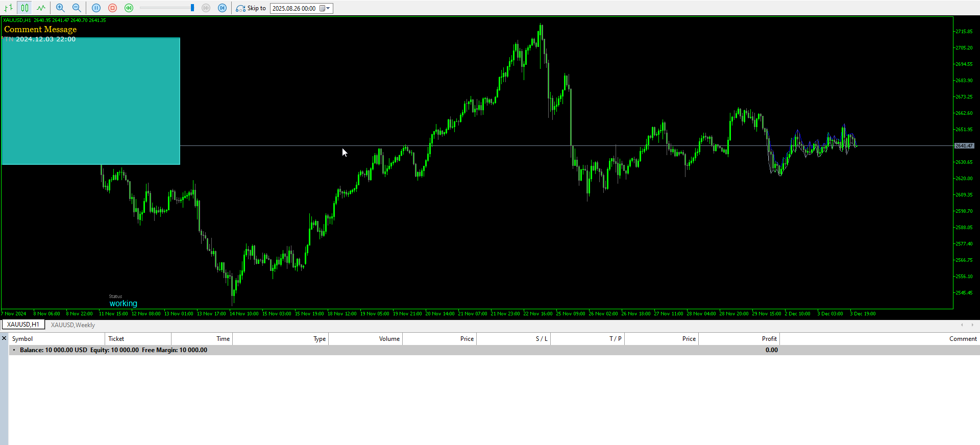Image resolution: width=980 pixels, height=445 pixels.
Task: Zoom in on the chart
Action: [x=60, y=8]
